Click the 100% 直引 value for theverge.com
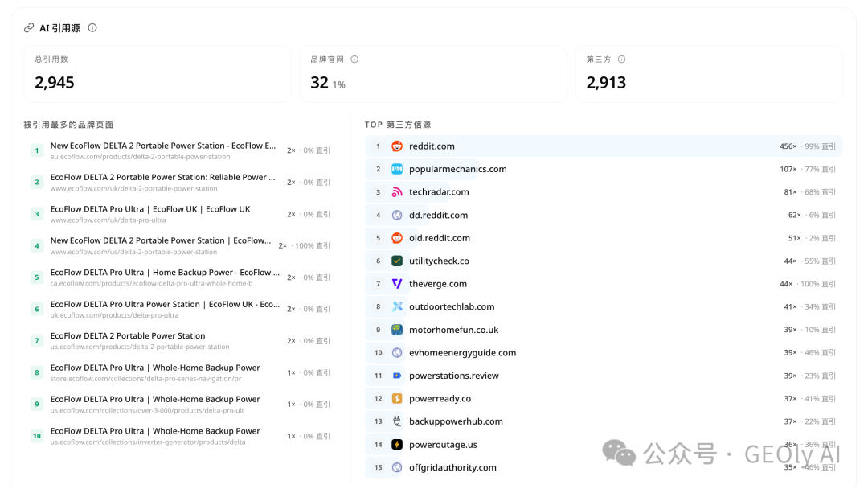The width and height of the screenshot is (868, 489). [818, 284]
